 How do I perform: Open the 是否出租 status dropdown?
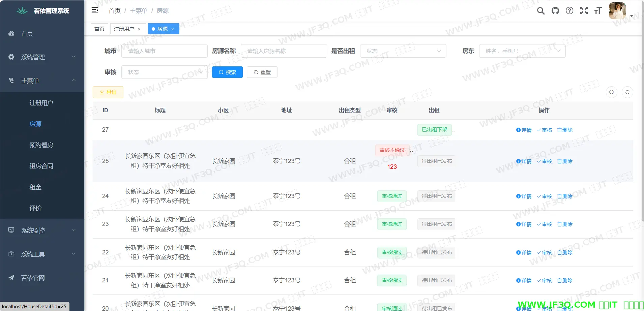point(403,51)
